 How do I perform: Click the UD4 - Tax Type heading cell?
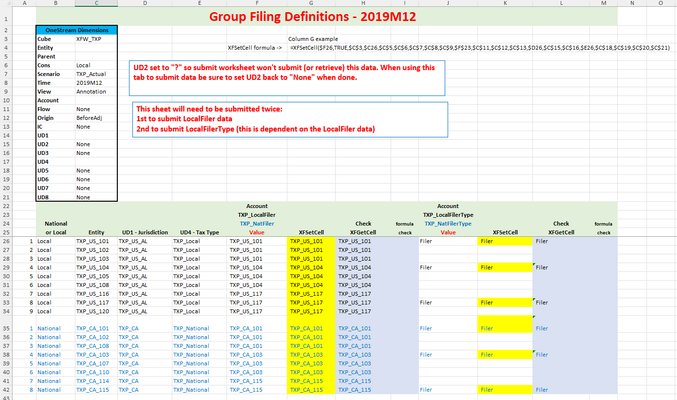tap(199, 232)
